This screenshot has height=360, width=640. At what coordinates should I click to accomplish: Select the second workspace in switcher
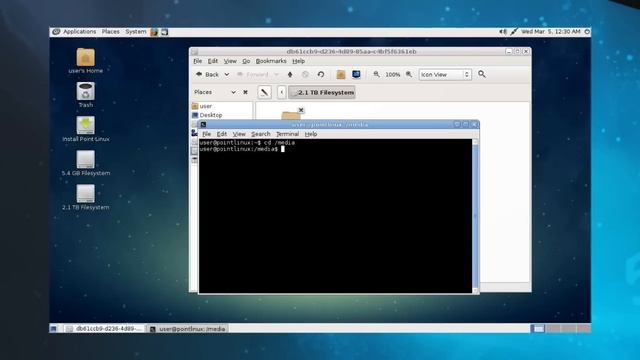pyautogui.click(x=552, y=329)
